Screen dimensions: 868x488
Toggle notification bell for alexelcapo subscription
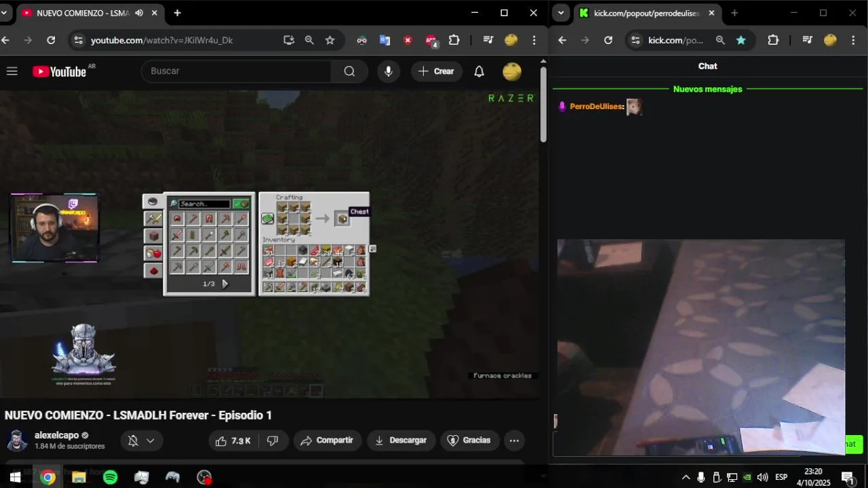click(133, 441)
